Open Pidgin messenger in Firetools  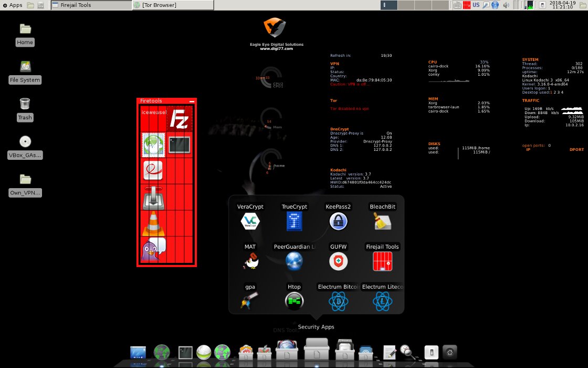point(153,250)
